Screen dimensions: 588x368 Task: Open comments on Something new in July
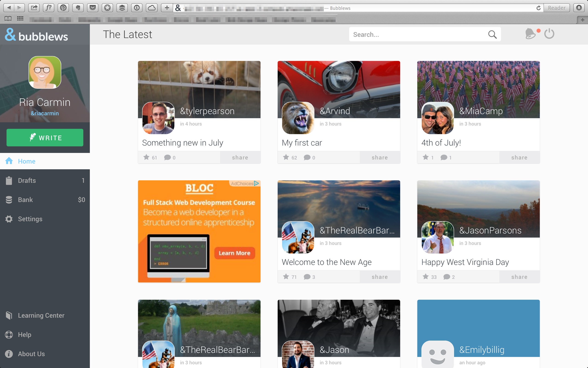[167, 158]
